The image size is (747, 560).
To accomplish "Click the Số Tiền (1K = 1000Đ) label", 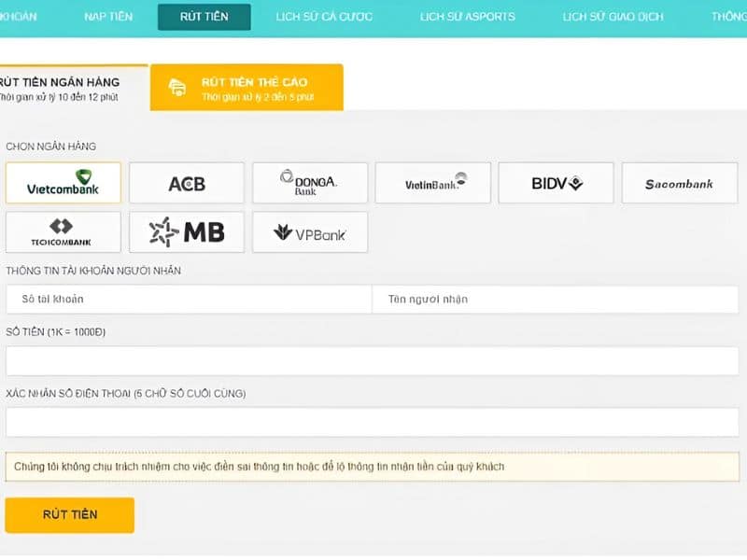I will (x=56, y=332).
